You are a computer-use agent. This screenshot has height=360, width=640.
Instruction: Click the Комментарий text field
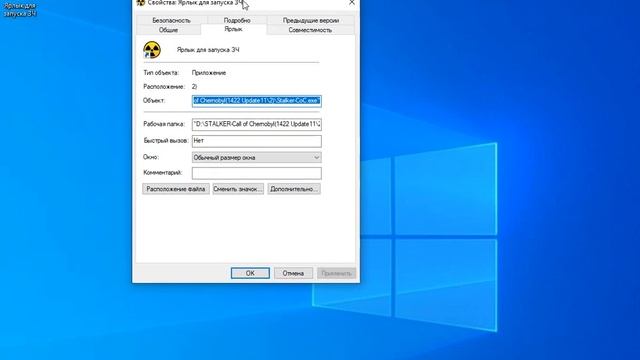(257, 173)
